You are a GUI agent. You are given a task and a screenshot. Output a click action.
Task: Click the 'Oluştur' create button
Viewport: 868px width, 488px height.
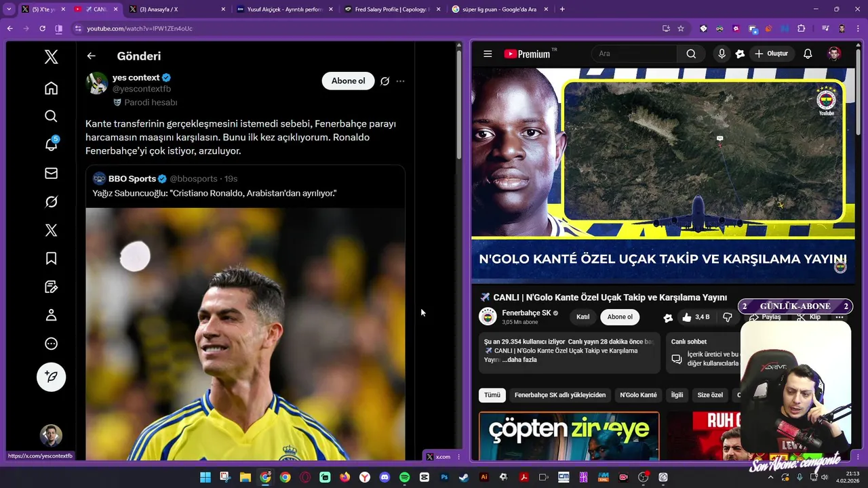coord(772,54)
